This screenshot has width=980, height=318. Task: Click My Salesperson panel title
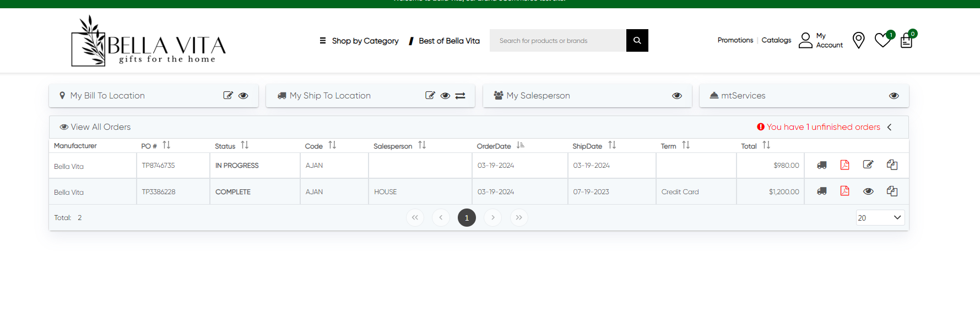click(538, 96)
